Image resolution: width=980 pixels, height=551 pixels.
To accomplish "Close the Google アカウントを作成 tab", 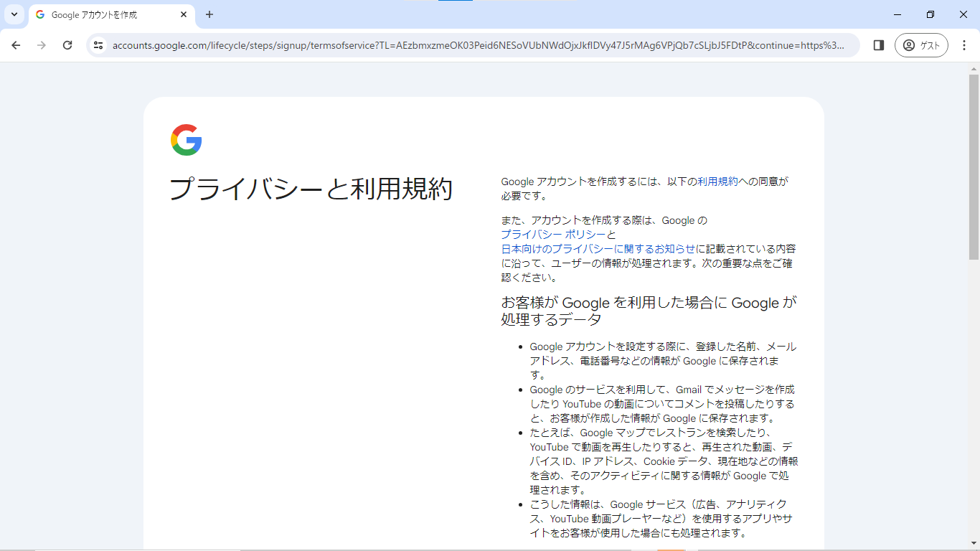I will (183, 14).
